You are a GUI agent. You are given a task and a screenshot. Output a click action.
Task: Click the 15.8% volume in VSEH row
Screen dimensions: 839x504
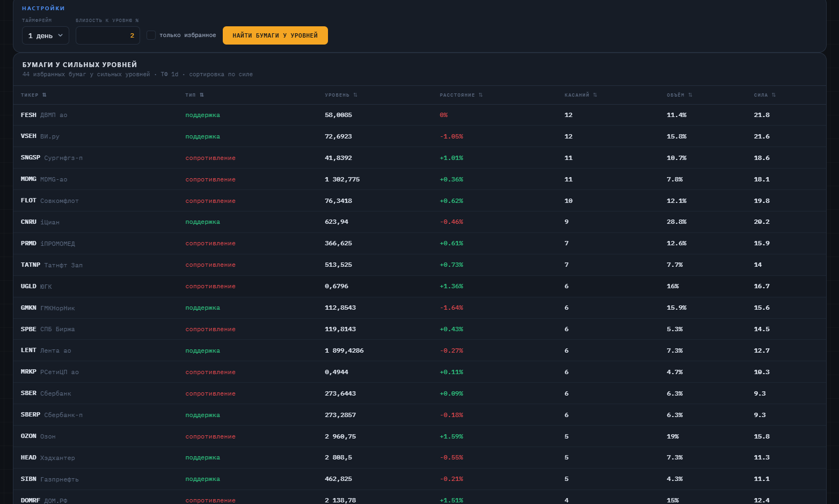pyautogui.click(x=676, y=136)
